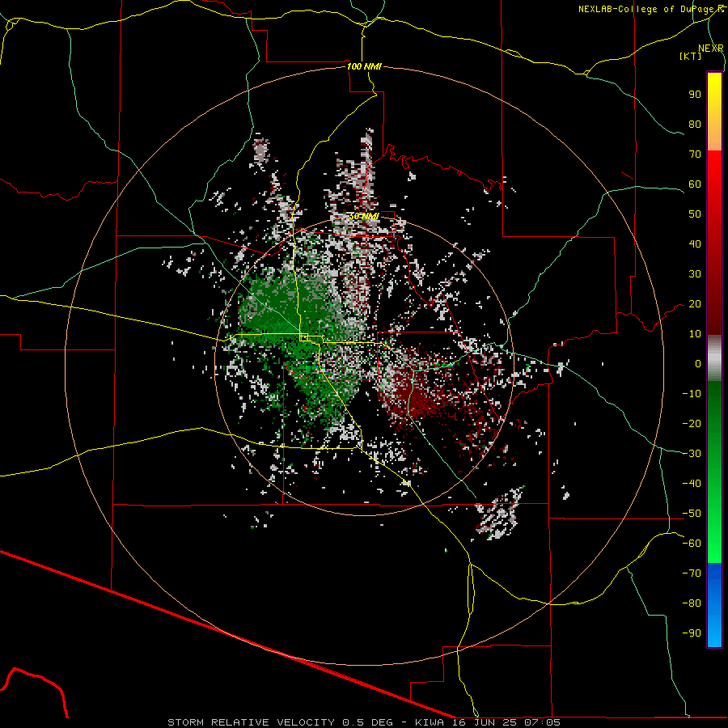
Task: Click the [KT] units label above color scale
Action: point(691,56)
